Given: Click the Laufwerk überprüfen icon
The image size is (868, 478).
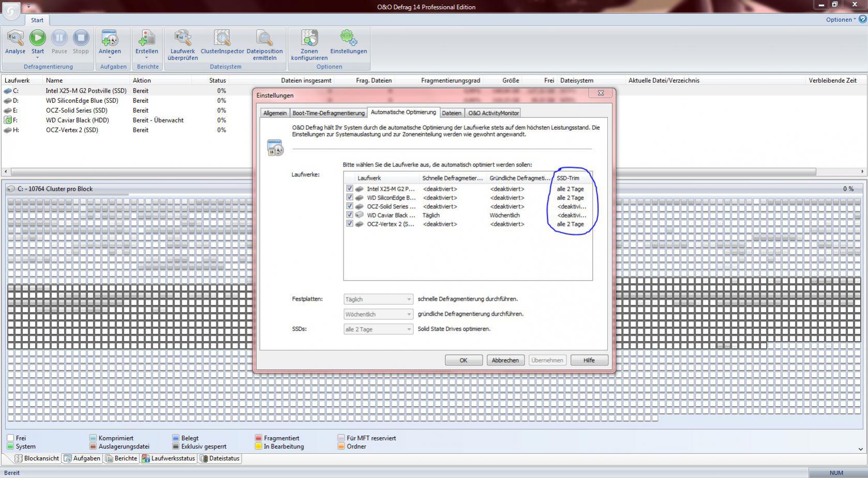Looking at the screenshot, I should pyautogui.click(x=183, y=38).
